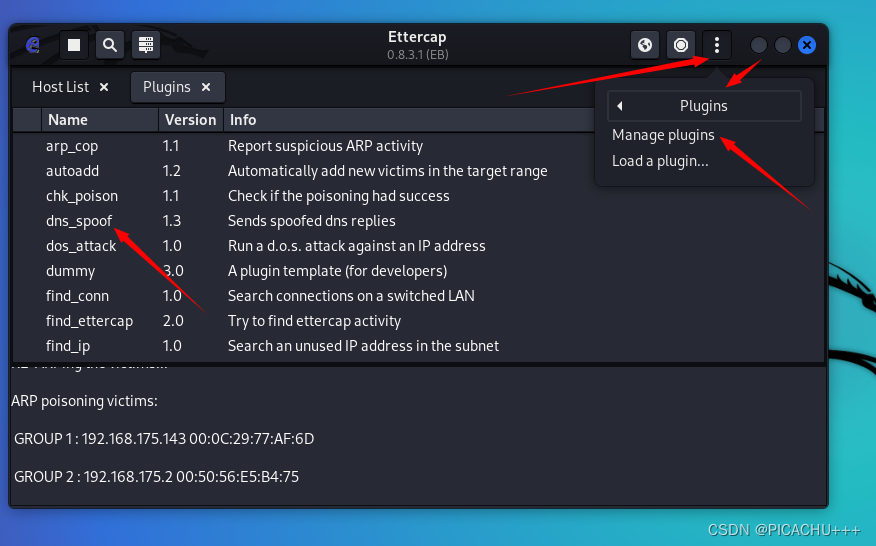Image resolution: width=876 pixels, height=546 pixels.
Task: Close the Ettercap window
Action: 807,45
